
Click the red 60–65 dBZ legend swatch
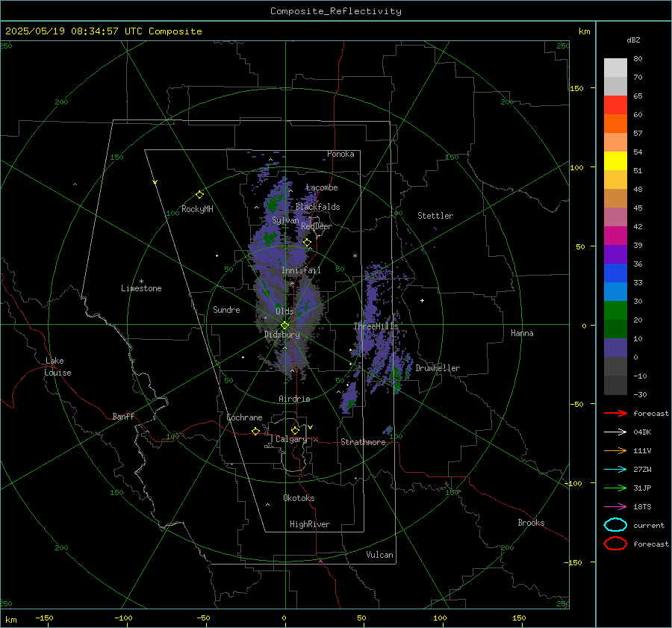click(615, 105)
